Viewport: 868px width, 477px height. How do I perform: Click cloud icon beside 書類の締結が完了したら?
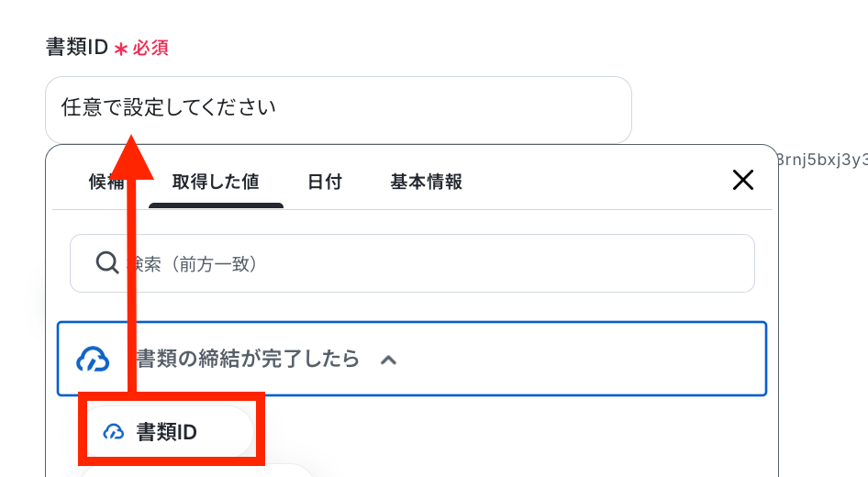coord(93,360)
